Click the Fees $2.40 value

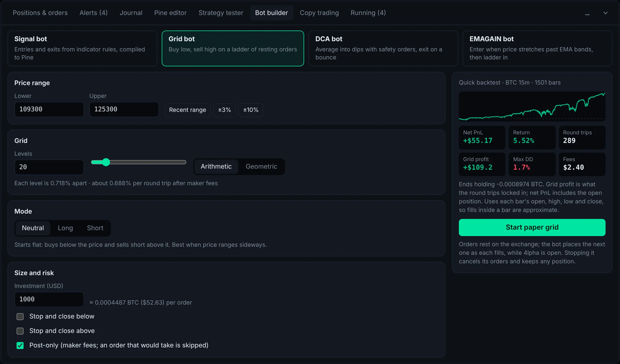point(573,168)
